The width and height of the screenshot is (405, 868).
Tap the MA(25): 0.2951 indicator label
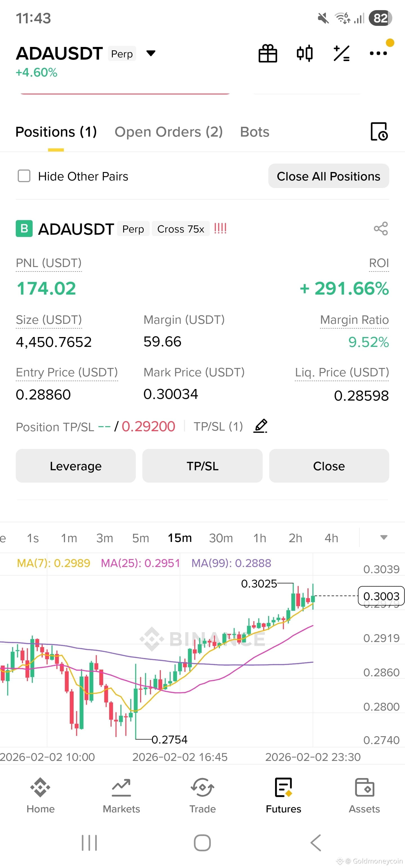[140, 563]
